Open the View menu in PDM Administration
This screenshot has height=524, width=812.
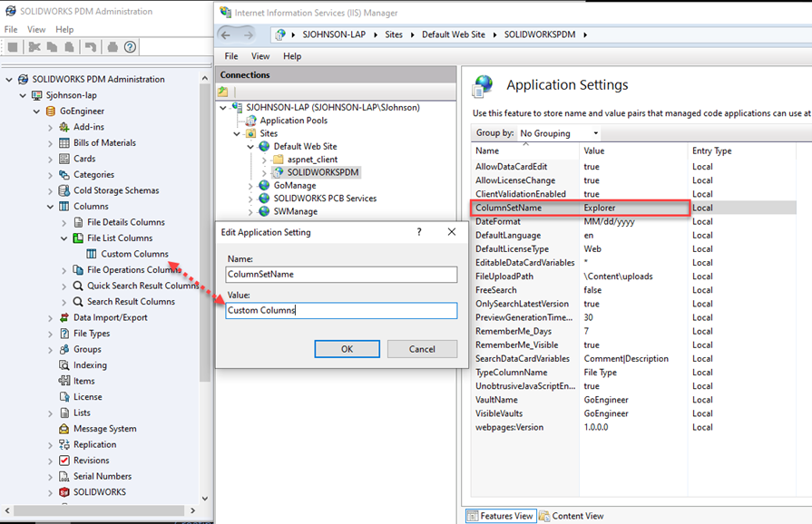point(36,30)
